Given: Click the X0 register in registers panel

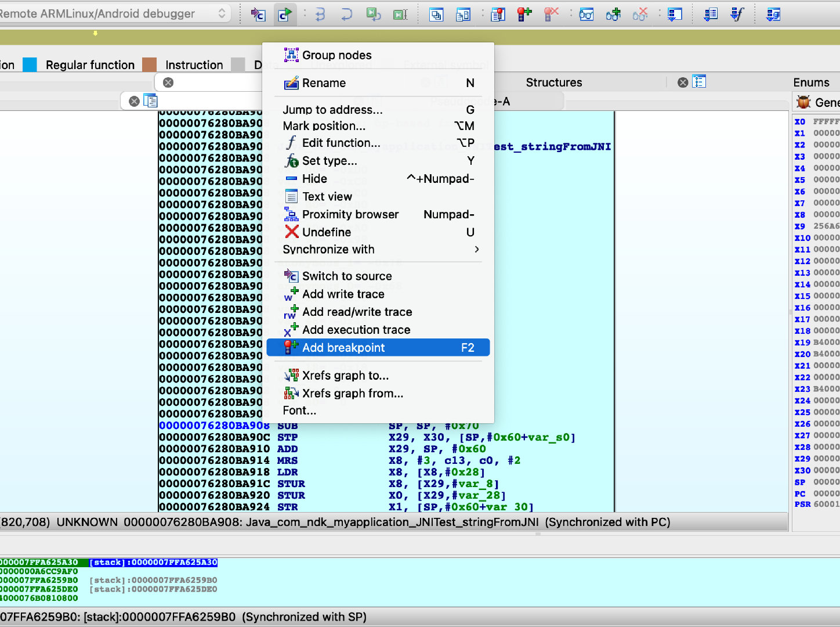Looking at the screenshot, I should click(x=800, y=121).
